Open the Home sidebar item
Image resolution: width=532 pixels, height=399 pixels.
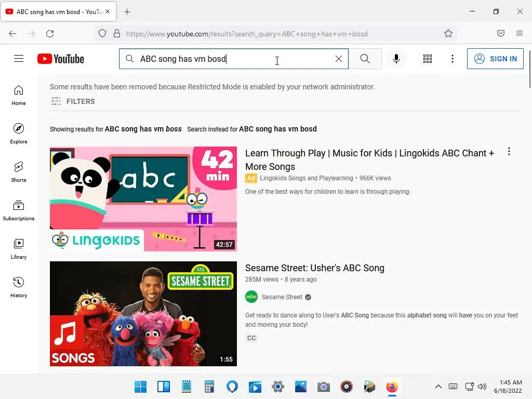19,96
